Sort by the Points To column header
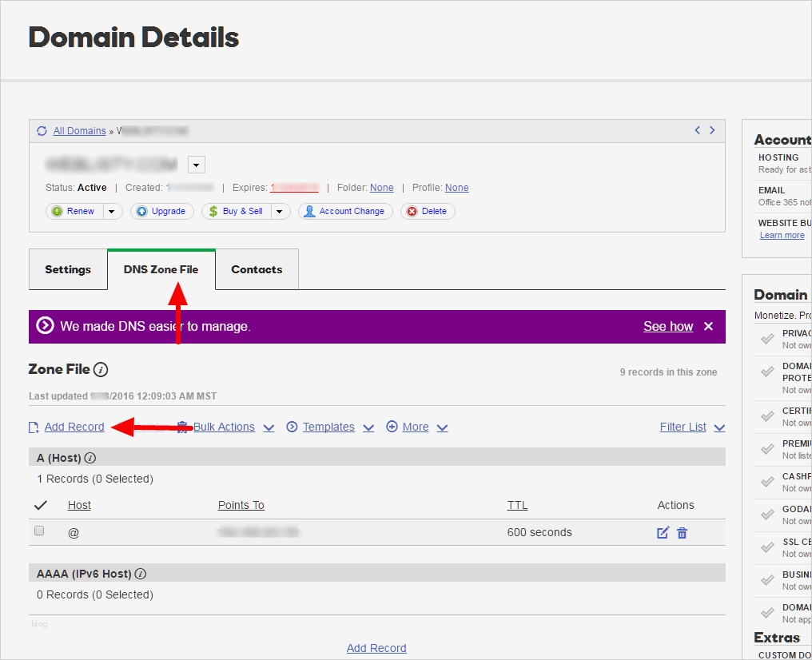 [x=241, y=505]
